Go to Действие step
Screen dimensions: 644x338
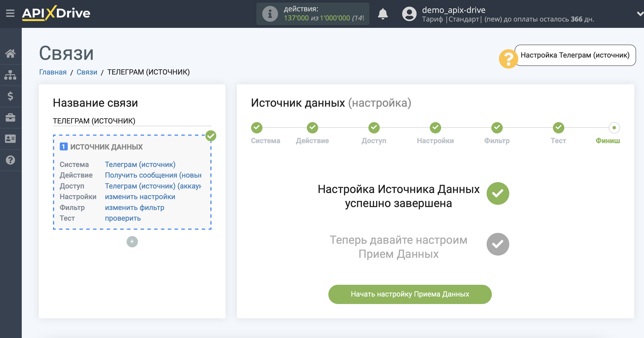click(x=312, y=128)
